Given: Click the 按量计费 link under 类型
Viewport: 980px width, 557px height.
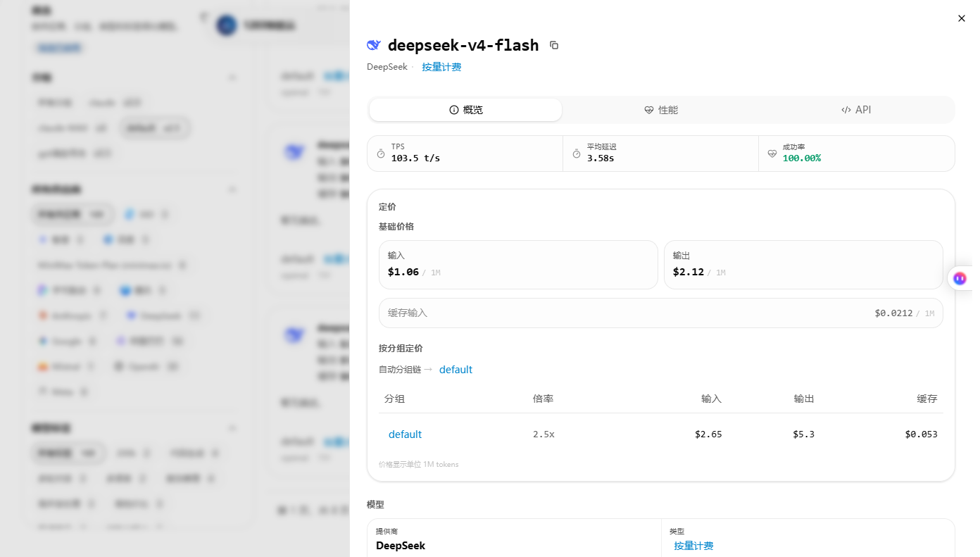Looking at the screenshot, I should pyautogui.click(x=693, y=546).
